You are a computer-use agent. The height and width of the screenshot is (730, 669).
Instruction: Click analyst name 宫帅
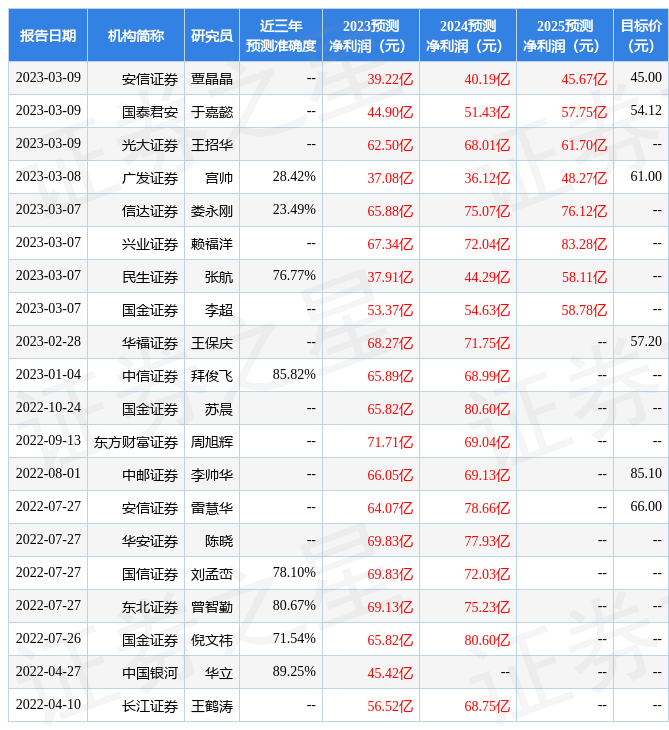pyautogui.click(x=219, y=178)
